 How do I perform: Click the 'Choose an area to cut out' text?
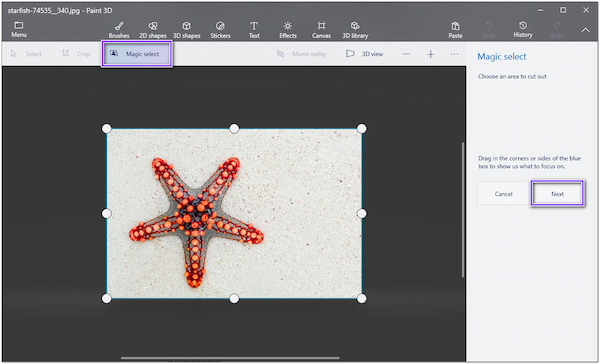coord(512,77)
